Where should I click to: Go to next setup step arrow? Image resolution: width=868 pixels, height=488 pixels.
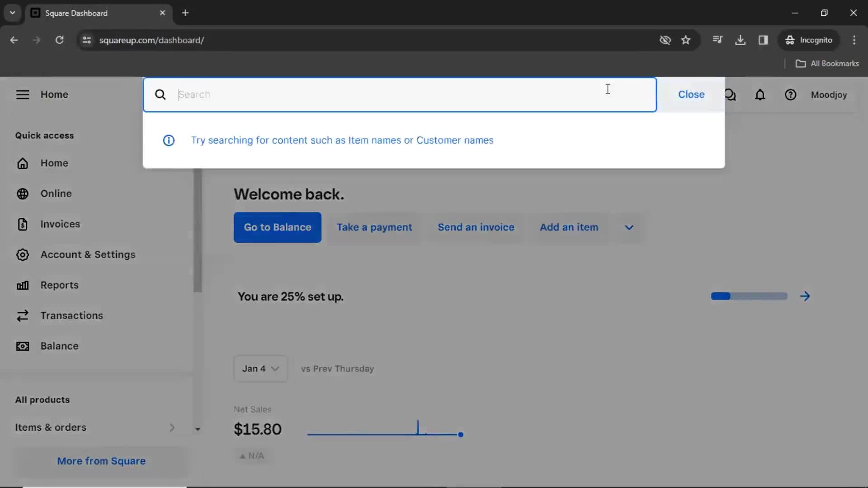pyautogui.click(x=805, y=296)
